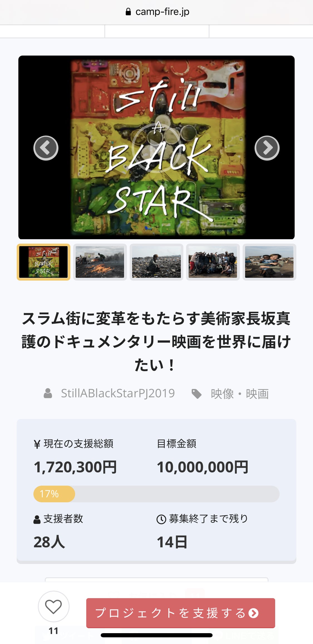Image resolution: width=313 pixels, height=644 pixels.
Task: Select the burning fire scene thumbnail
Action: click(x=100, y=262)
